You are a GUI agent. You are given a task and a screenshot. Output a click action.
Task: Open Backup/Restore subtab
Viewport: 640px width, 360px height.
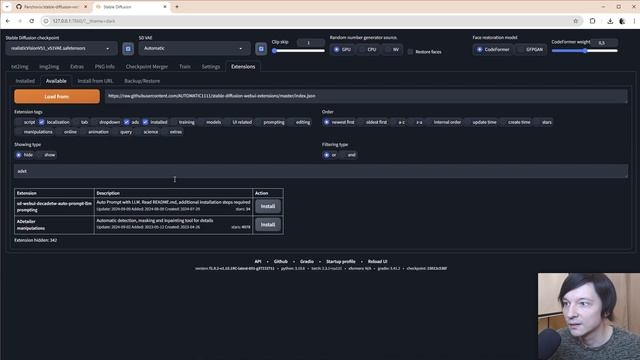142,81
